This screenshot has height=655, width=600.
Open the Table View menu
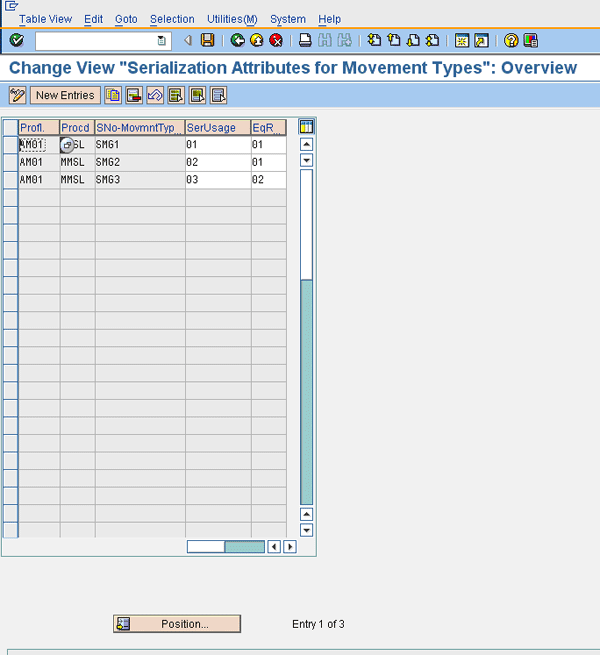[x=45, y=19]
